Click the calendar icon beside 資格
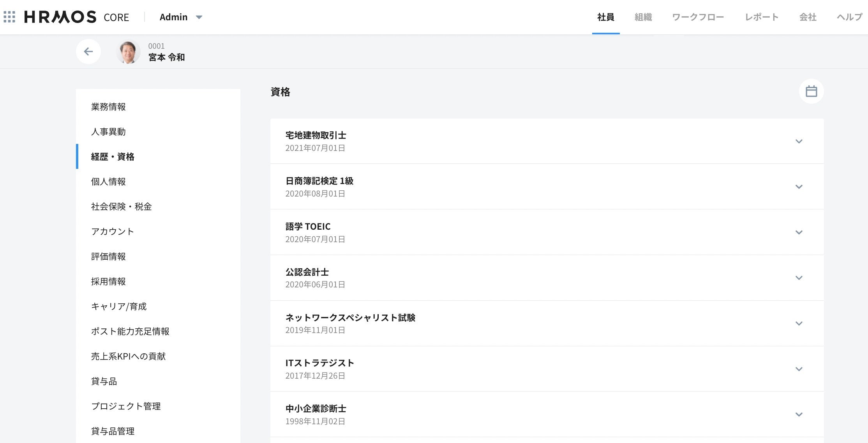 pos(811,91)
